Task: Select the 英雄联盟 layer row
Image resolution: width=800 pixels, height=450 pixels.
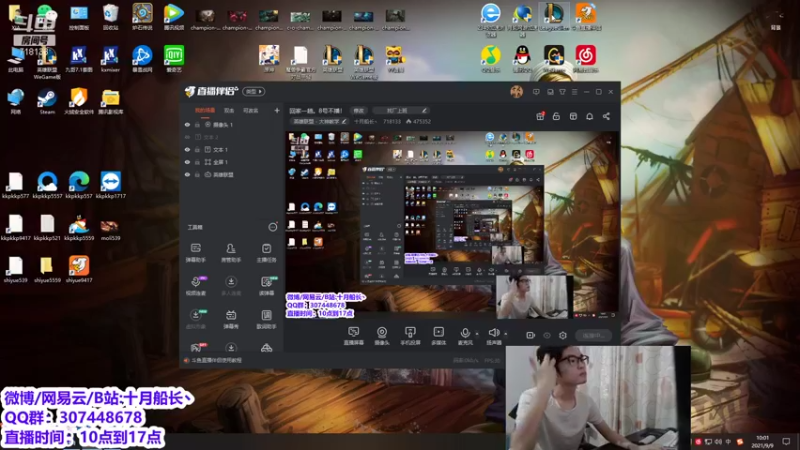Action: [x=231, y=174]
